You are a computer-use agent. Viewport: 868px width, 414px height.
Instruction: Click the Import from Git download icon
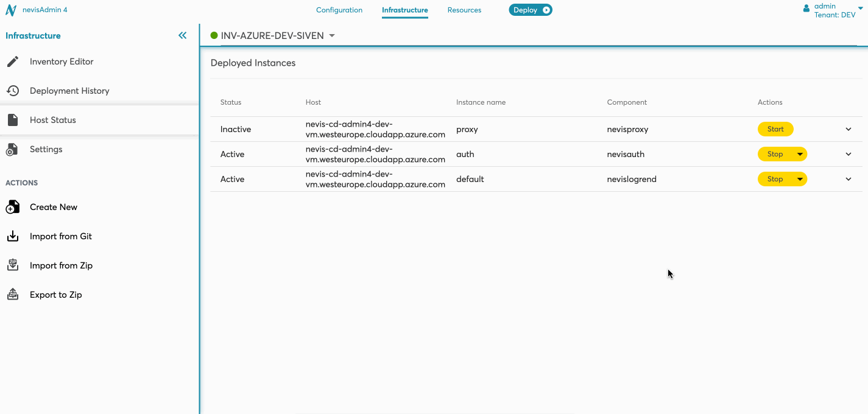point(13,236)
